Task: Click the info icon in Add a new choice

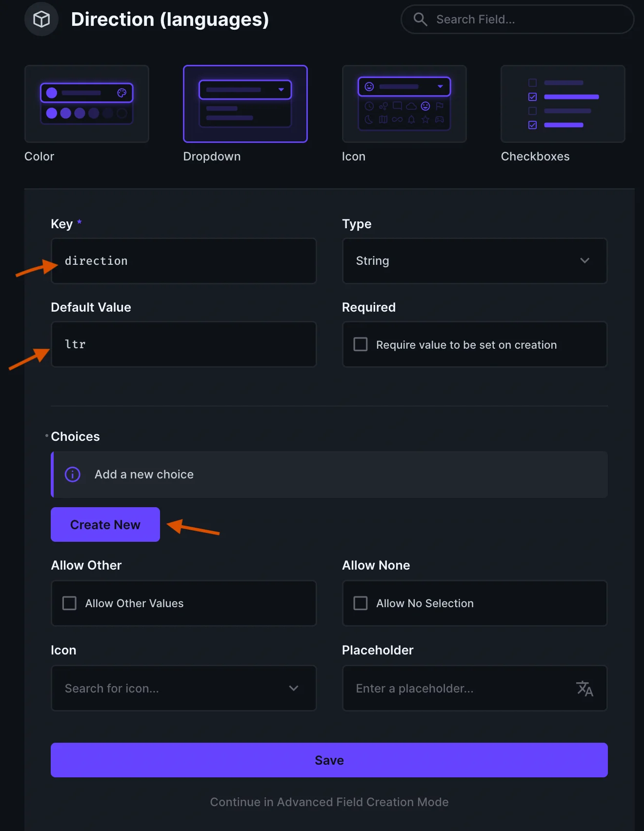Action: pos(73,475)
